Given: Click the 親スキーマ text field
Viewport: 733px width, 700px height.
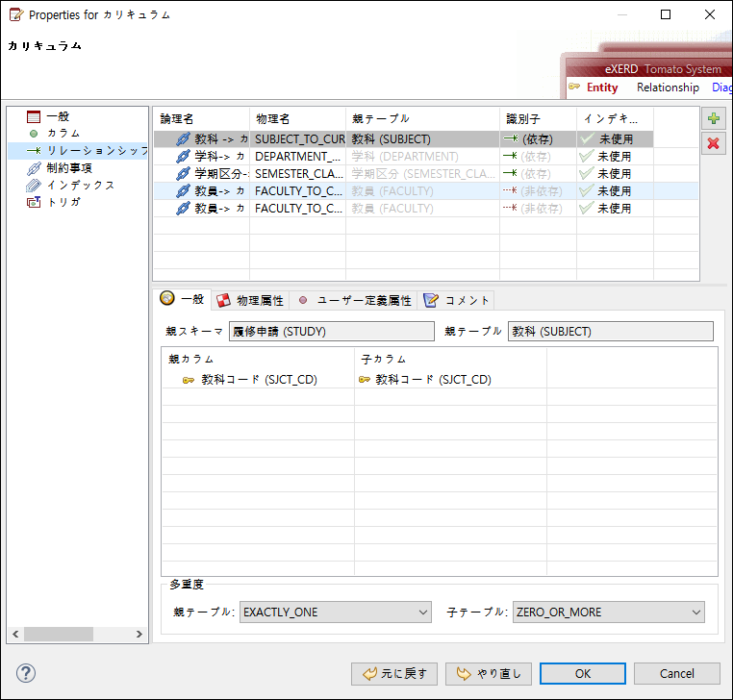Looking at the screenshot, I should pyautogui.click(x=332, y=332).
